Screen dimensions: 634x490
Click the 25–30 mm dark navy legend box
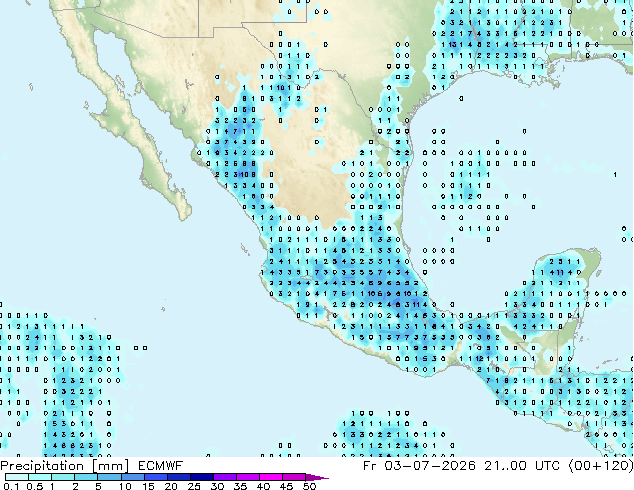coord(202,477)
